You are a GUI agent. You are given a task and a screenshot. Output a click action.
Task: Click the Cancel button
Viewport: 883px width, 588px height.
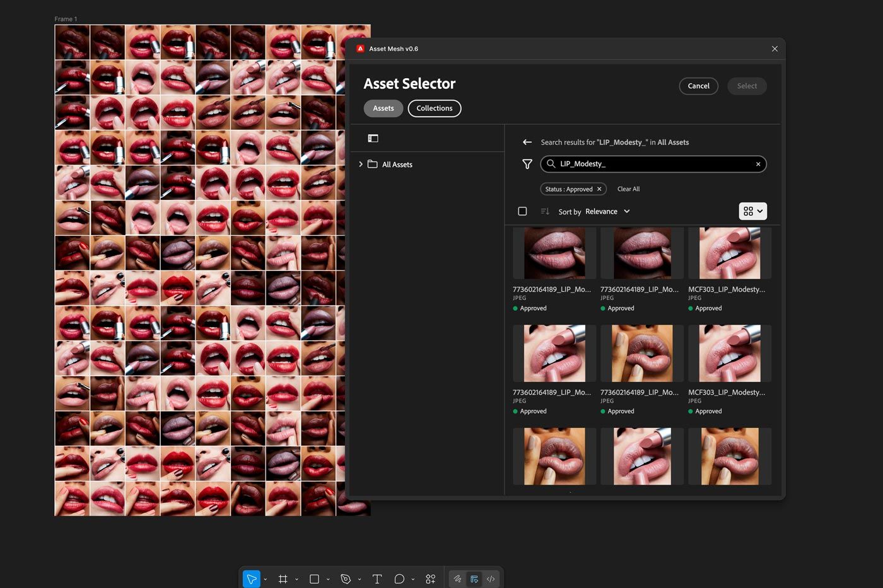(x=698, y=86)
